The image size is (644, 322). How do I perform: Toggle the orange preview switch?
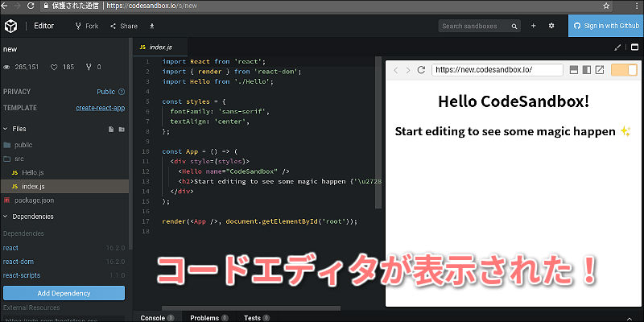tap(624, 70)
